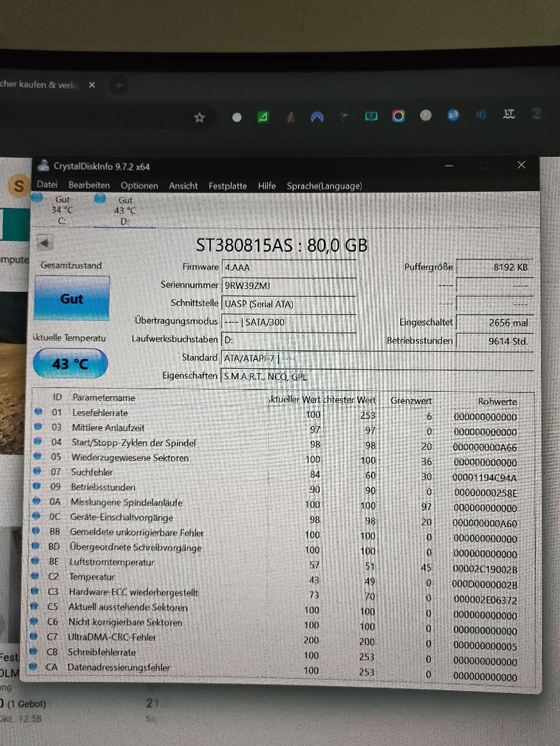The image size is (560, 746).
Task: Open the Sprache(Language) menu
Action: pyautogui.click(x=325, y=186)
